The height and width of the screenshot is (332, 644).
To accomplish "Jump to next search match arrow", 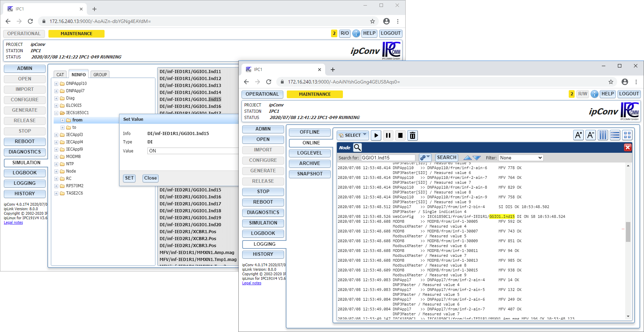I will click(477, 158).
